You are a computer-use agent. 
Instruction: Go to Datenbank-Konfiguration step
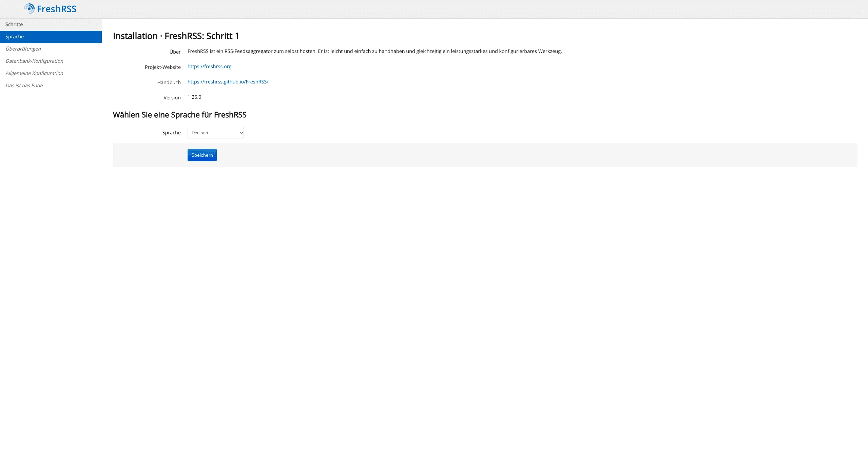[x=51, y=61]
